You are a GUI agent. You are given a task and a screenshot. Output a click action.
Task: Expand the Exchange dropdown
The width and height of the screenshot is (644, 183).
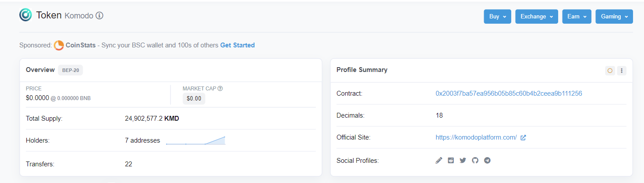tap(536, 17)
